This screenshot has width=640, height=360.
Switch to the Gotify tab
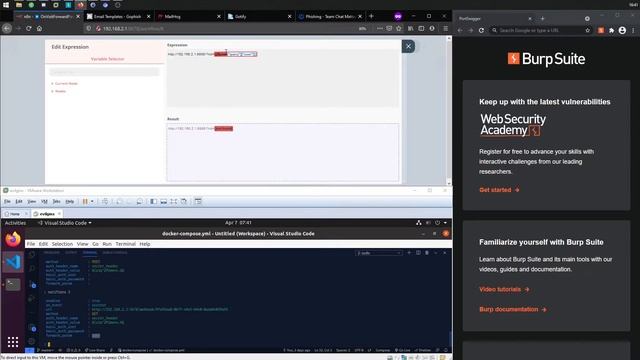(259, 17)
